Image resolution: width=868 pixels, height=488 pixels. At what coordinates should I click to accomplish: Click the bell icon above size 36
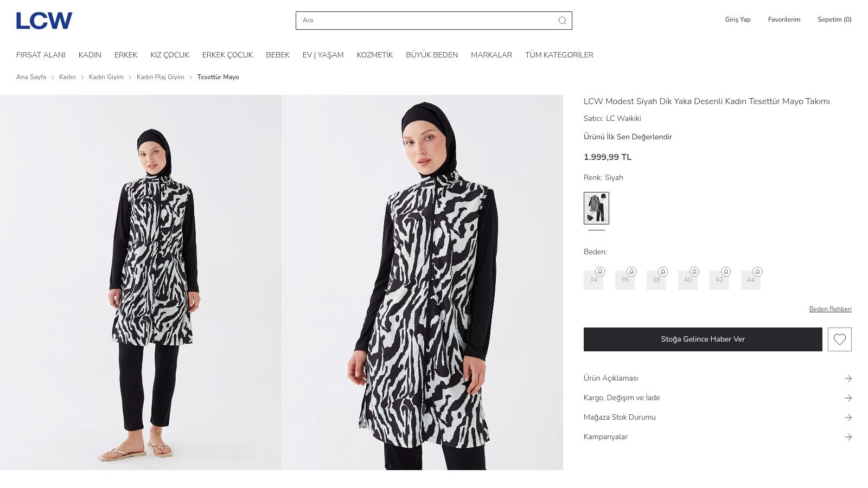click(631, 272)
